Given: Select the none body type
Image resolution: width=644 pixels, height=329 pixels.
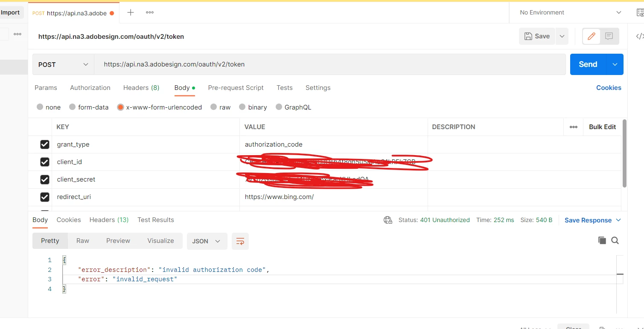Looking at the screenshot, I should tap(40, 107).
